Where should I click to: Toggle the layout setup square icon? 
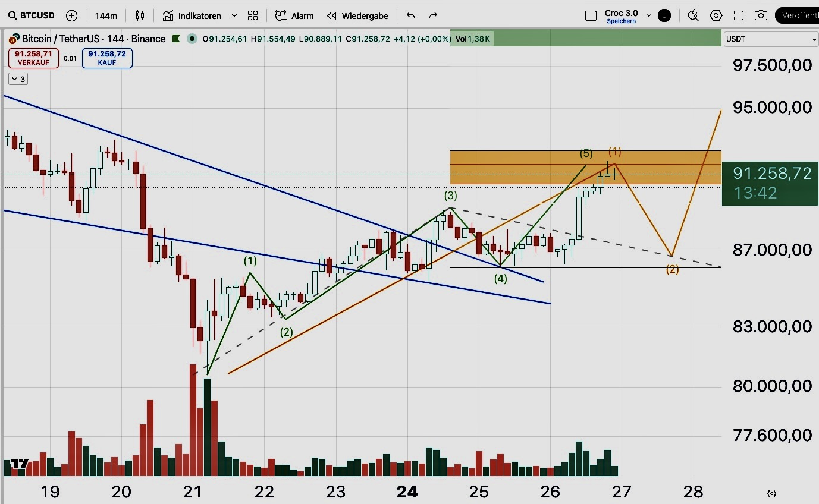(x=591, y=15)
